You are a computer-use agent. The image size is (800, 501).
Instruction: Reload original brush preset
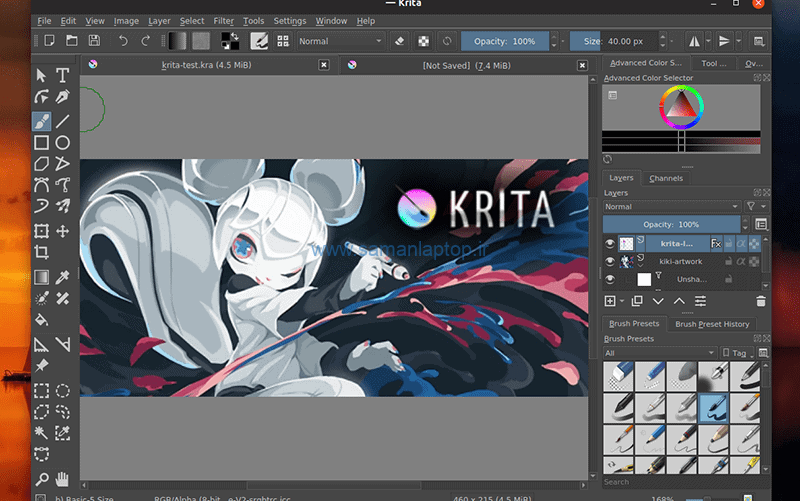coord(447,41)
